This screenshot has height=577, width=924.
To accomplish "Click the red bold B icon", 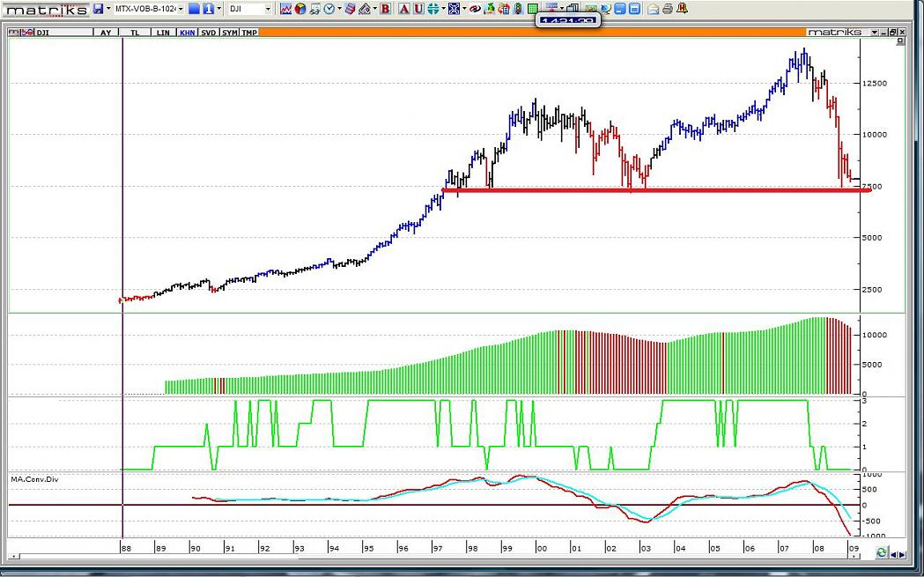I will pos(385,9).
